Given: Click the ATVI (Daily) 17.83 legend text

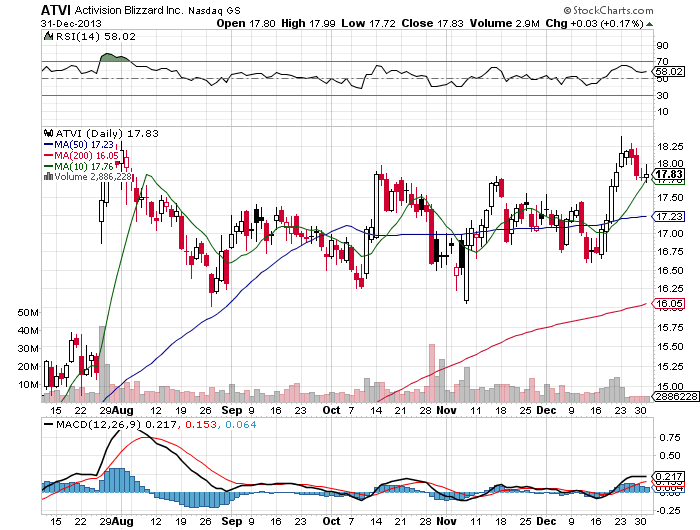Looking at the screenshot, I should (107, 133).
